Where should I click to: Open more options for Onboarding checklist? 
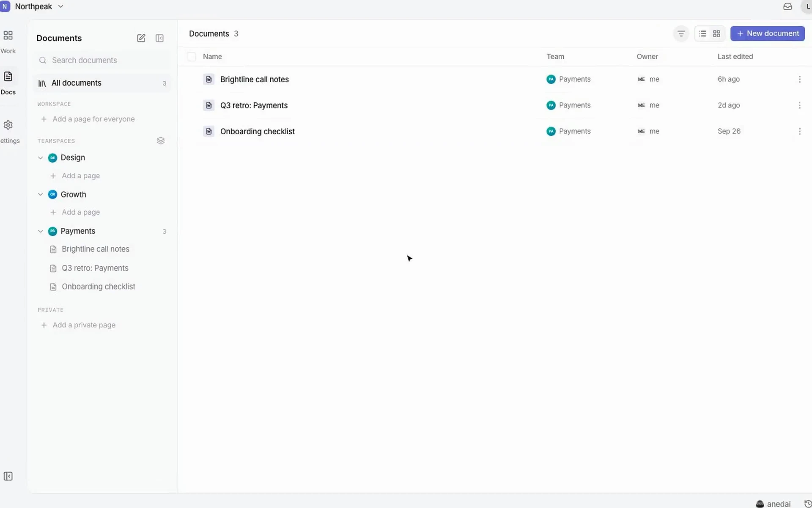(x=799, y=131)
